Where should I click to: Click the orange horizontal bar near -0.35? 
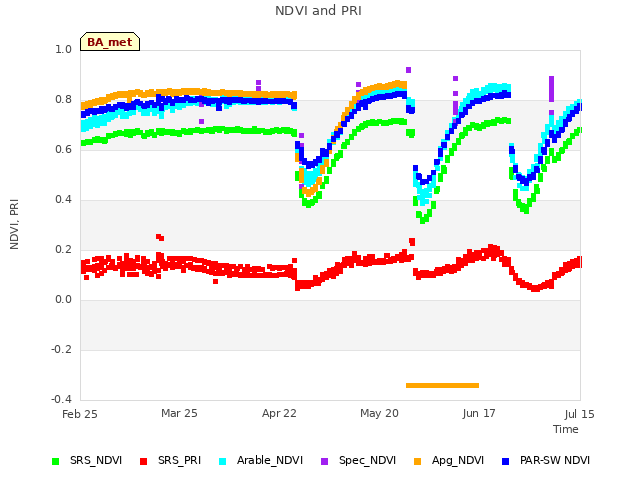click(442, 385)
